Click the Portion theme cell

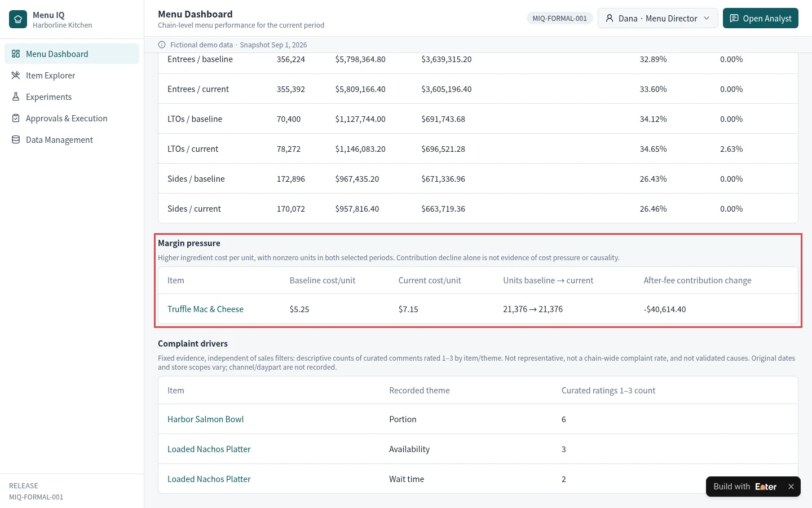point(403,419)
